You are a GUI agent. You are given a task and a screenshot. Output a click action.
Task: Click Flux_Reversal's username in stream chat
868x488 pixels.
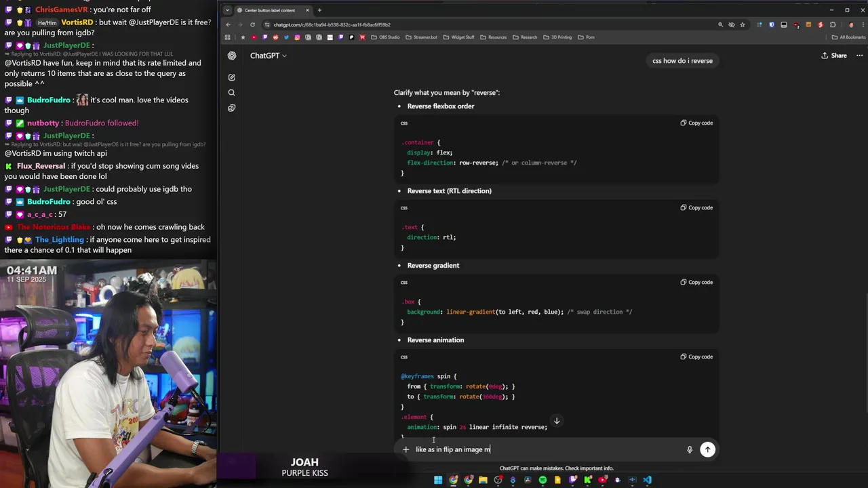[x=41, y=166]
